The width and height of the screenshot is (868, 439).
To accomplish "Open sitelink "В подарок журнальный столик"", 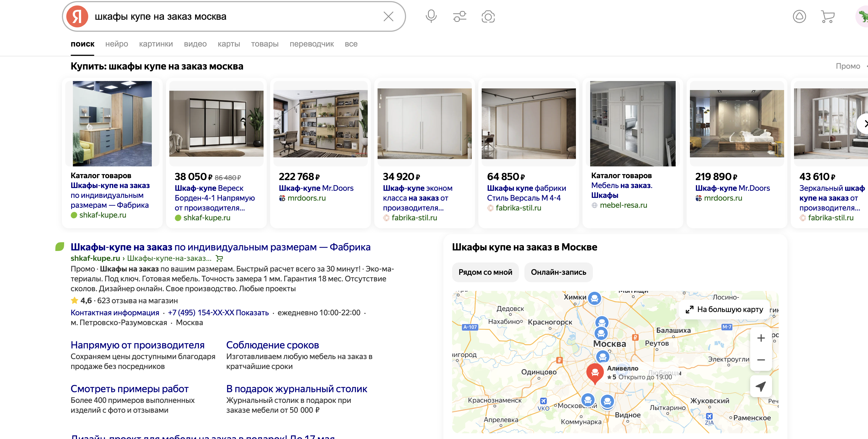I will [x=296, y=388].
